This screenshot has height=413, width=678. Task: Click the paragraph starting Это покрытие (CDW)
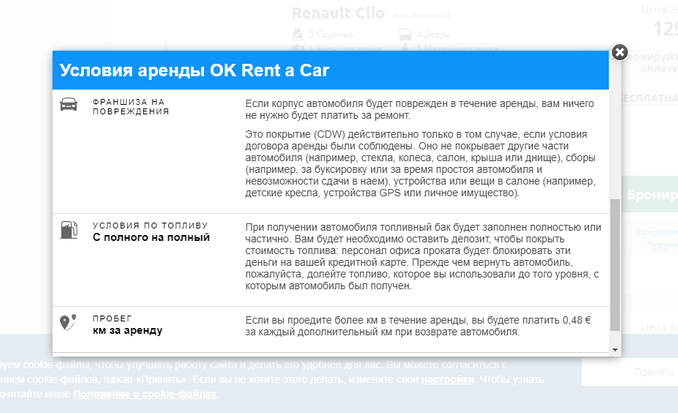(x=420, y=163)
